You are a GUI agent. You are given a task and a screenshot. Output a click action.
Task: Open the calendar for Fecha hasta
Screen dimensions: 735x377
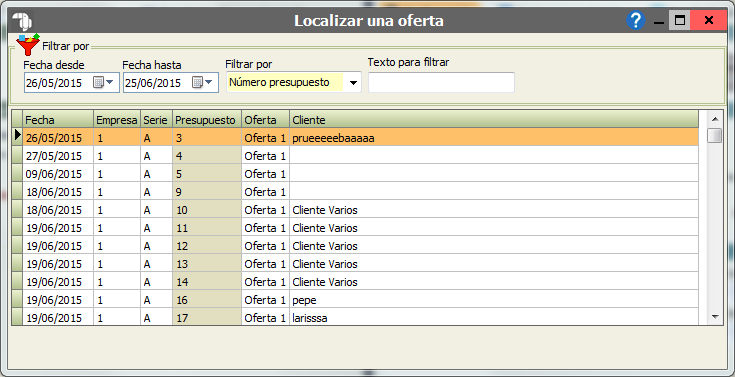click(x=203, y=83)
